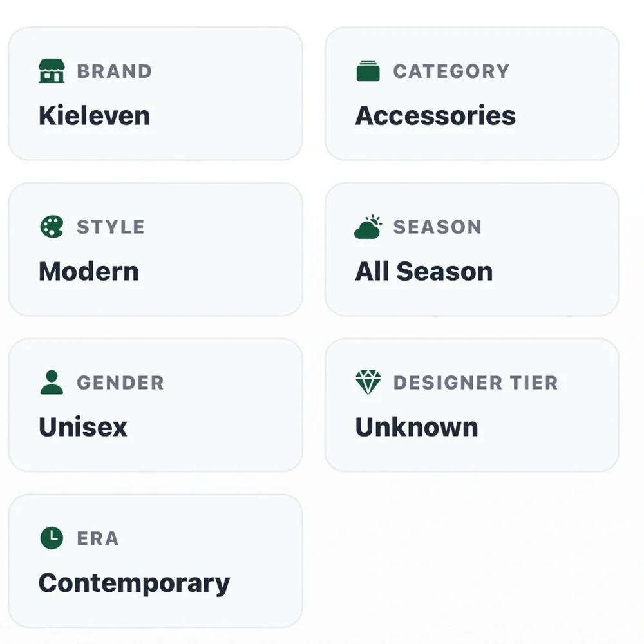Click the storefront icon beside Brand

tap(52, 71)
